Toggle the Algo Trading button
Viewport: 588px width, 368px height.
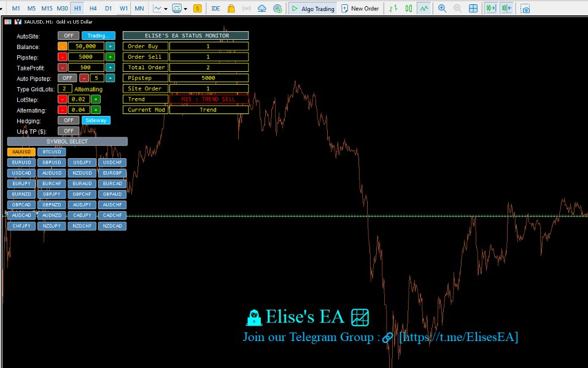pyautogui.click(x=313, y=8)
